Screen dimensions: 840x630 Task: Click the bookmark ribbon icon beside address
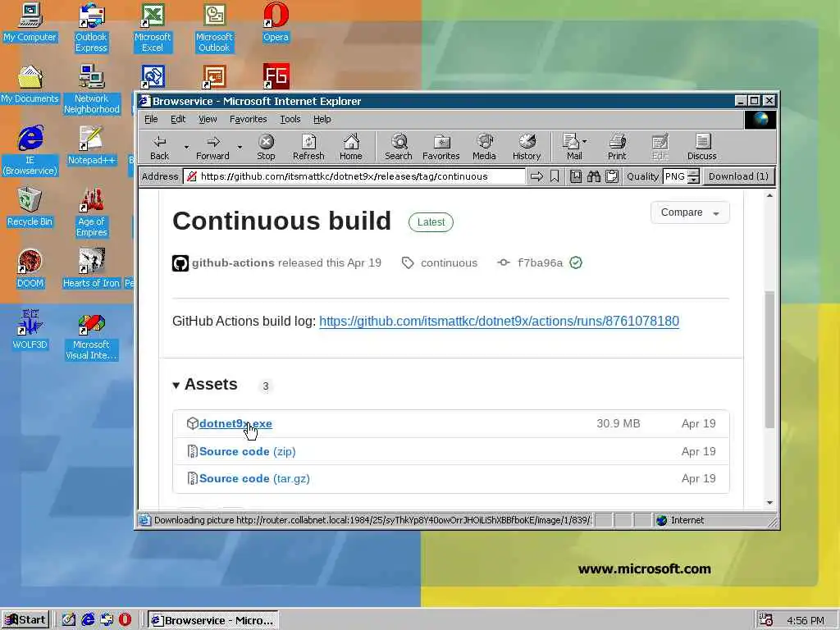click(555, 176)
